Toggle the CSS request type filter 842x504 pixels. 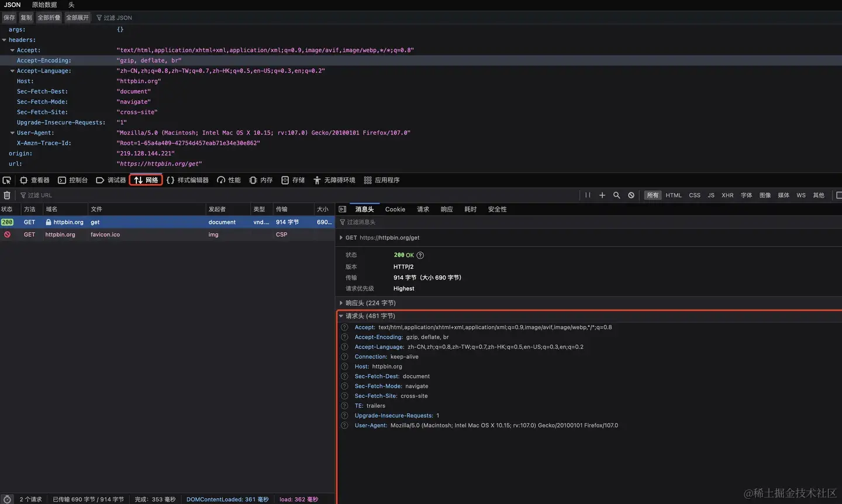695,195
